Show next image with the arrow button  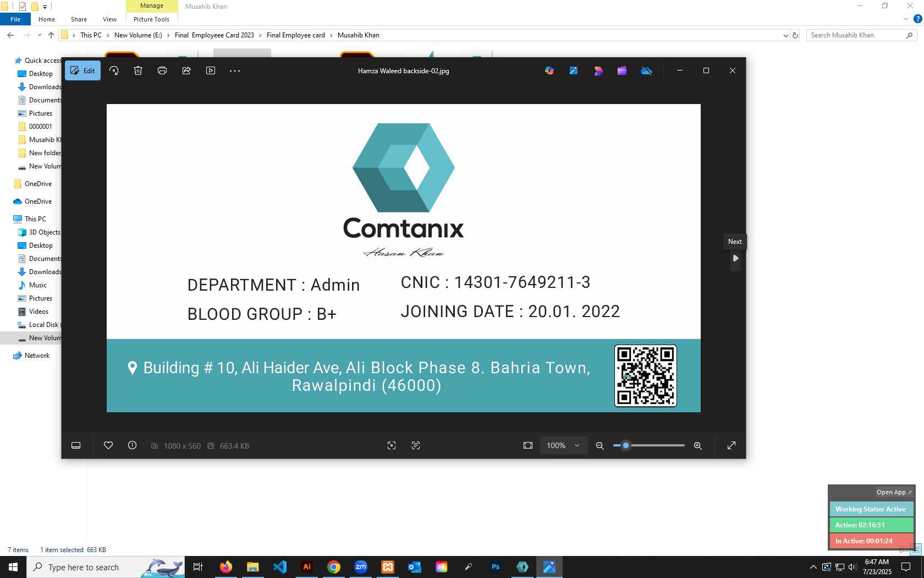coord(735,258)
